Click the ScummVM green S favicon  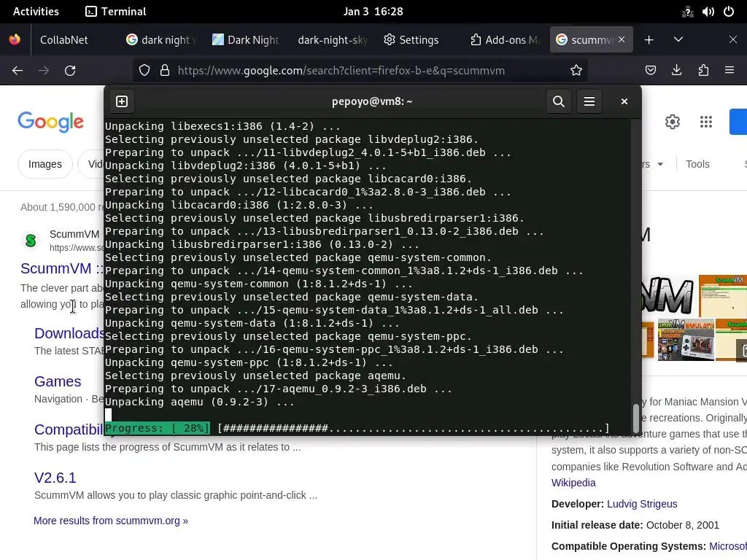click(x=31, y=241)
